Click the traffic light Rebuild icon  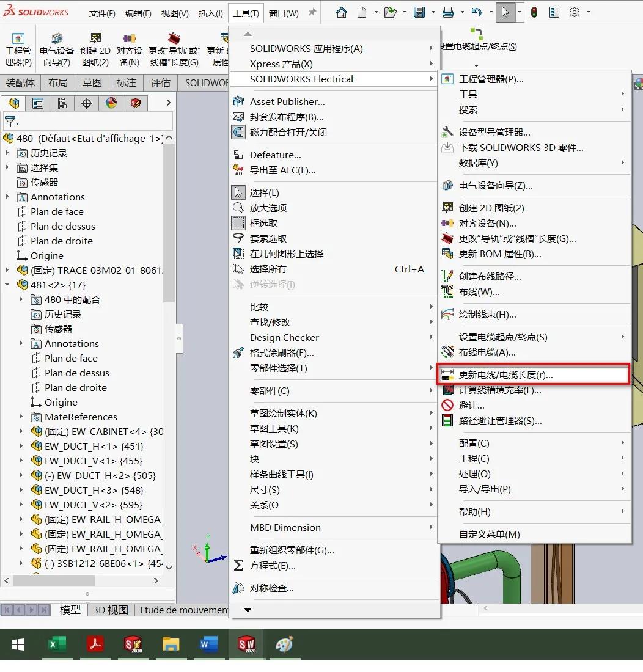coord(534,12)
